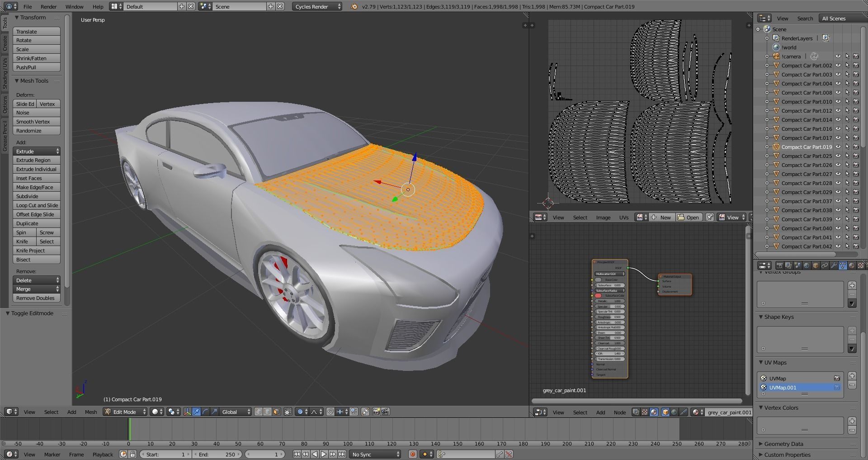This screenshot has width=868, height=460.
Task: Open the Constraints chain-link tab in Properties
Action: tap(825, 266)
